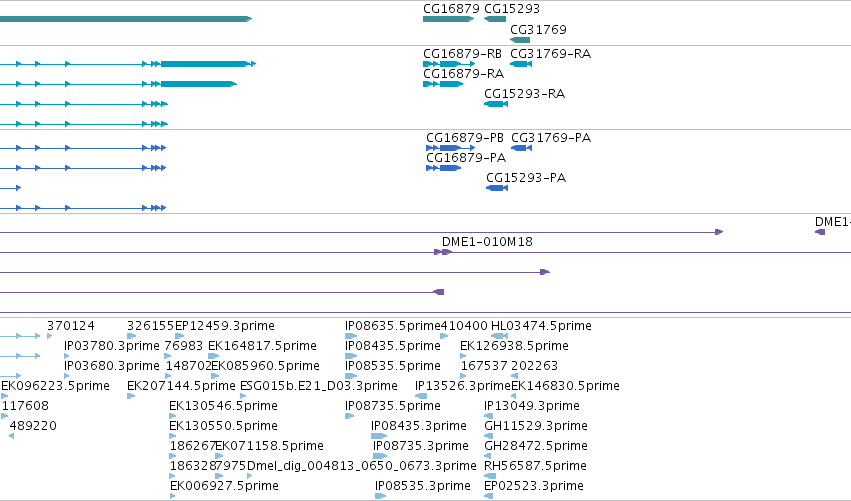851x501 pixels.
Task: Select EST IP13049.3prime
Action: 532,407
